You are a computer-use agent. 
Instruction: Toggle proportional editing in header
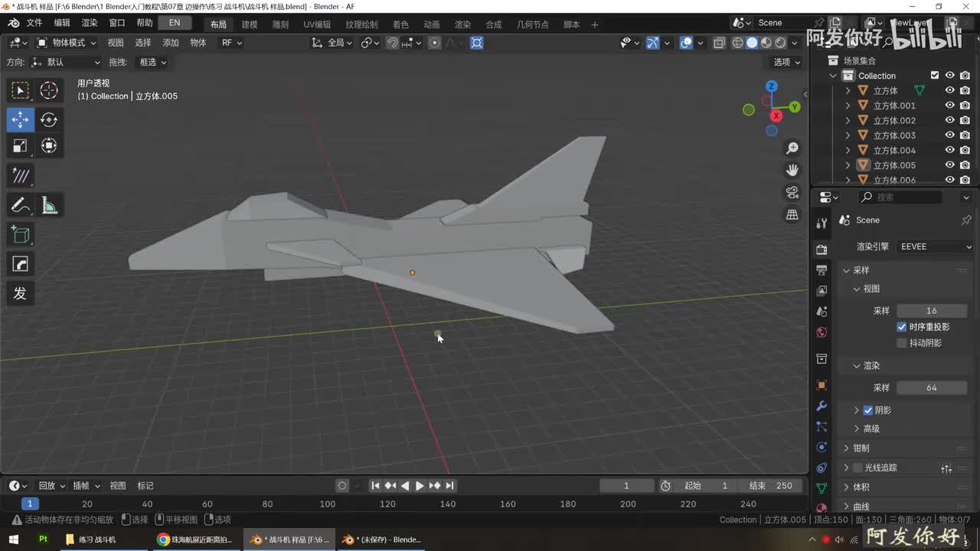coord(435,43)
